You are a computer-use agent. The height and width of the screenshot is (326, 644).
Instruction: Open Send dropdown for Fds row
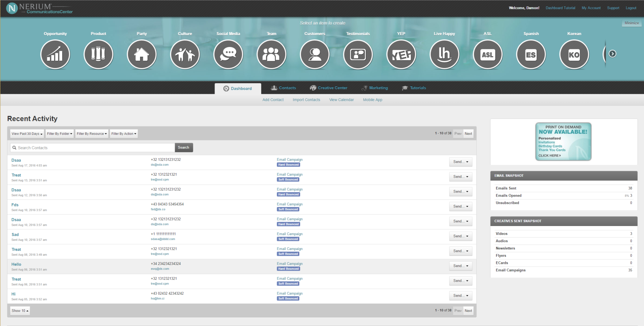tap(461, 206)
